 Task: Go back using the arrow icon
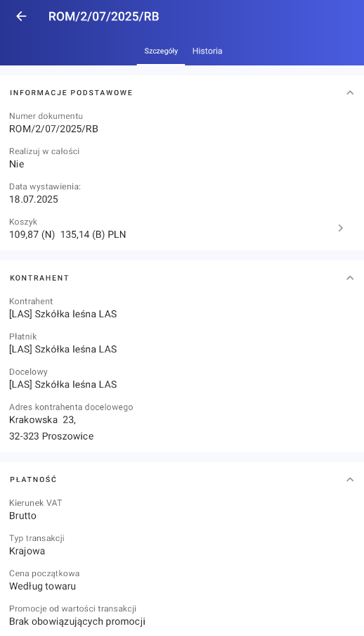(21, 16)
